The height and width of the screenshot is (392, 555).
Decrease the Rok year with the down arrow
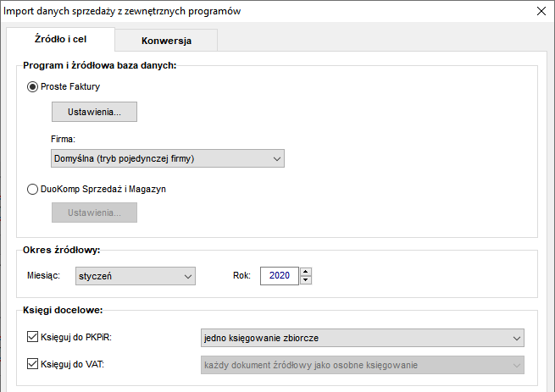pyautogui.click(x=306, y=280)
